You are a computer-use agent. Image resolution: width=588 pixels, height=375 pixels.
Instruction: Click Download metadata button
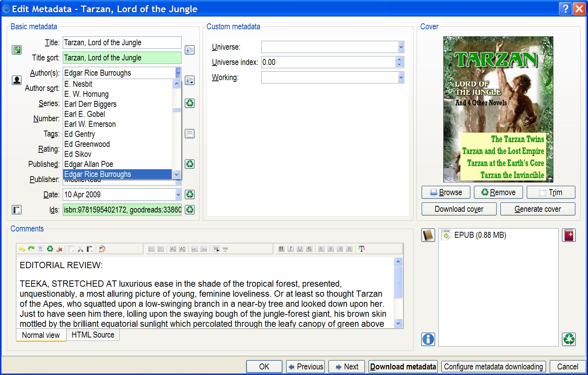click(403, 367)
